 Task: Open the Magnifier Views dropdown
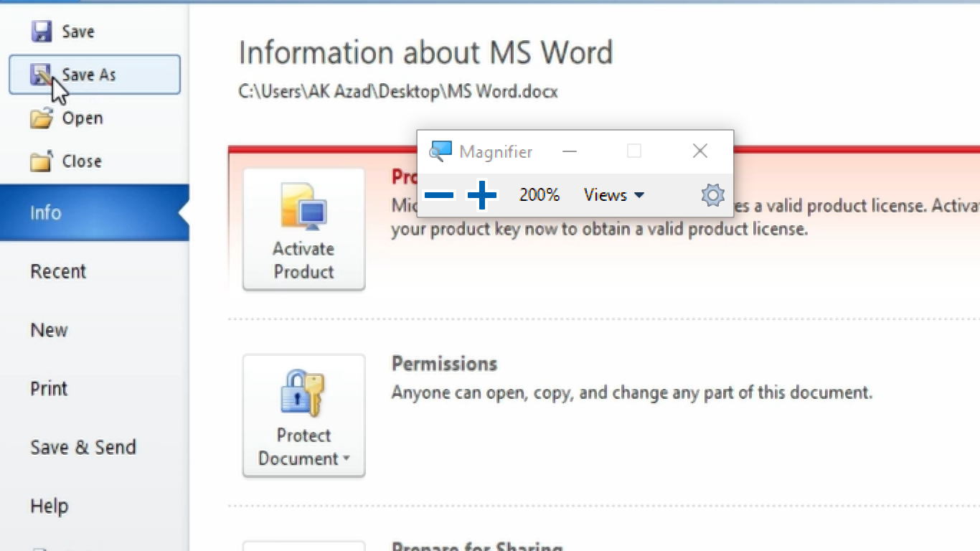pos(614,195)
